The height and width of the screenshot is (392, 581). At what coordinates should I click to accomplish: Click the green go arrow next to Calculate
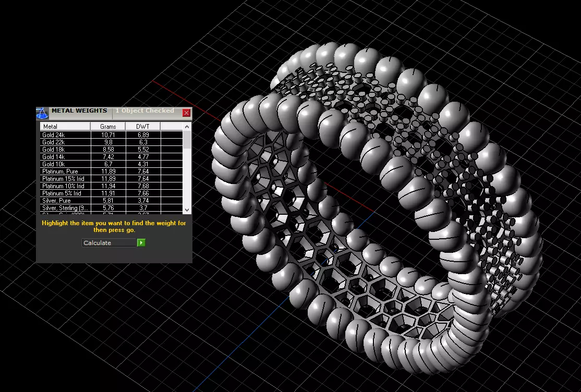coord(141,243)
